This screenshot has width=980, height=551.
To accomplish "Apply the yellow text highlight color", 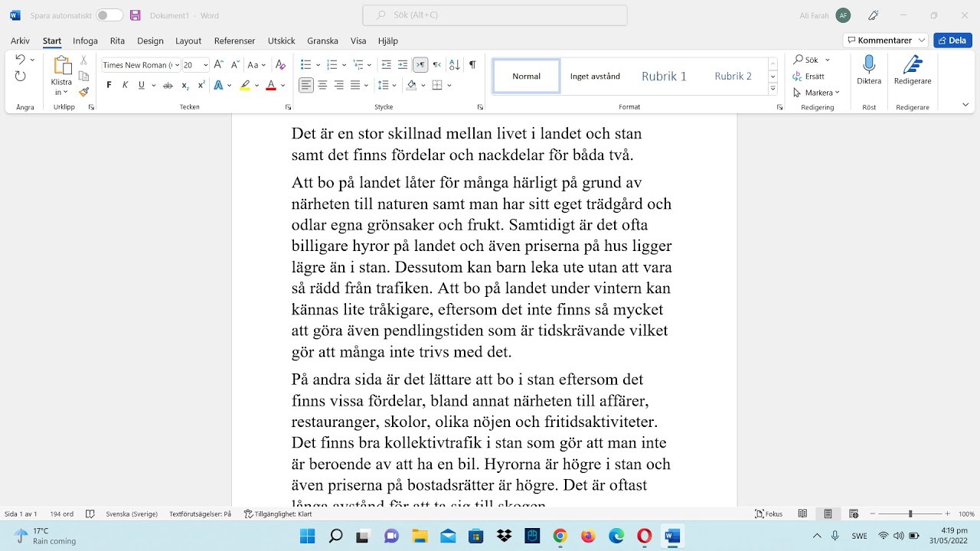I will [x=245, y=85].
